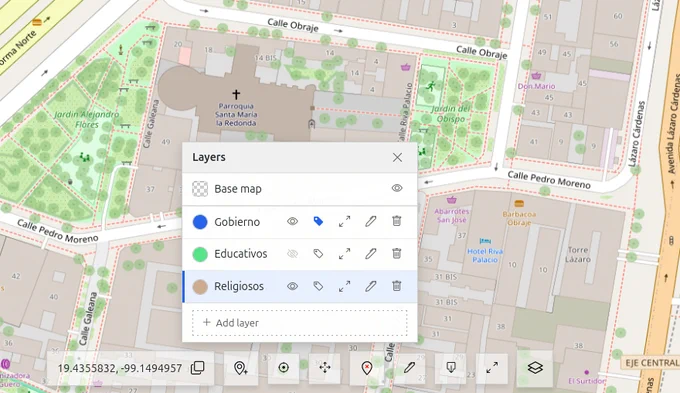Delete the Gobierno layer
The width and height of the screenshot is (680, 393).
point(396,221)
